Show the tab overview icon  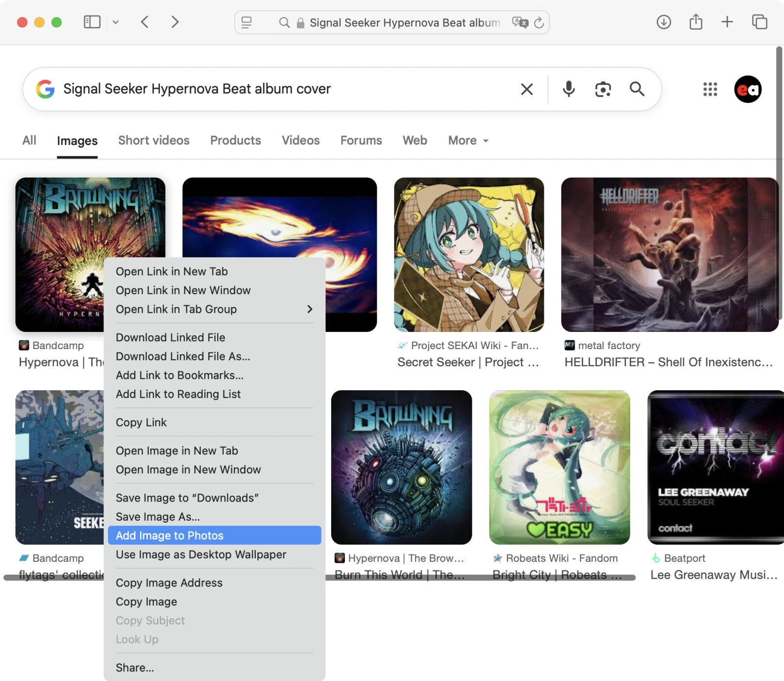click(759, 22)
